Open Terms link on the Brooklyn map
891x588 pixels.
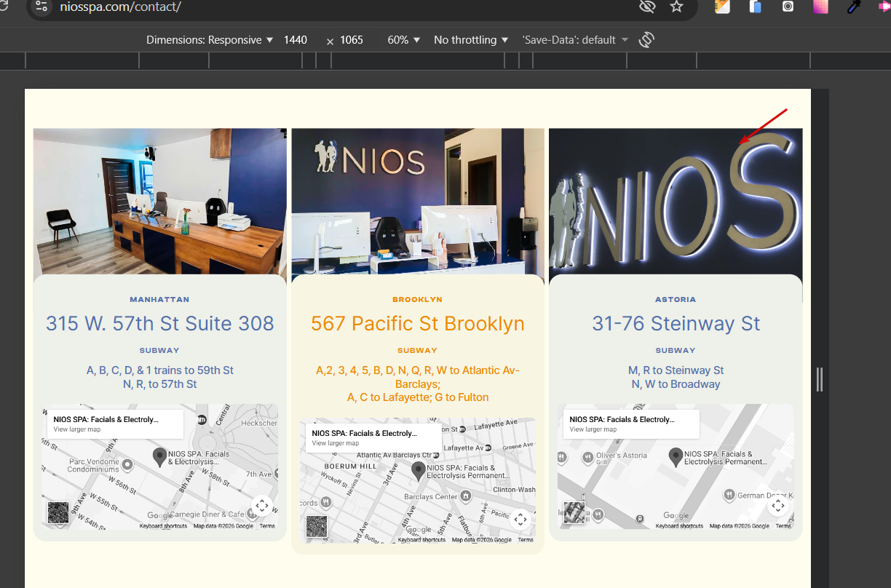pyautogui.click(x=526, y=540)
